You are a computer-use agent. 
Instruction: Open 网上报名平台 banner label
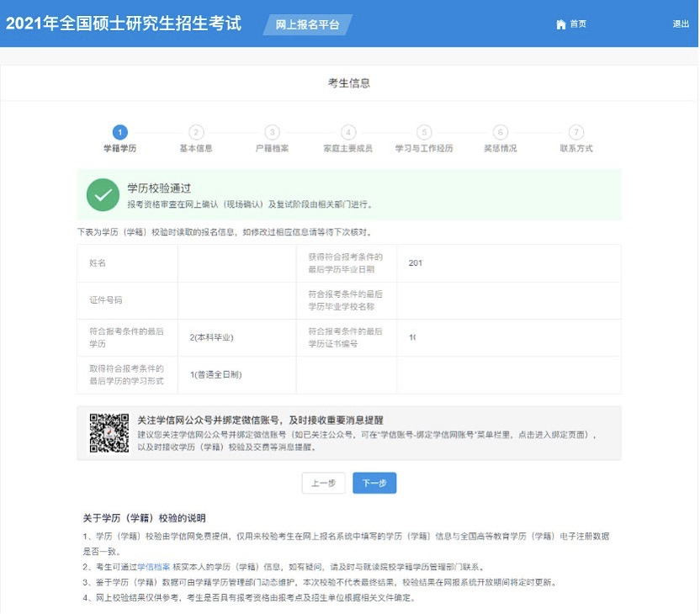click(x=307, y=24)
